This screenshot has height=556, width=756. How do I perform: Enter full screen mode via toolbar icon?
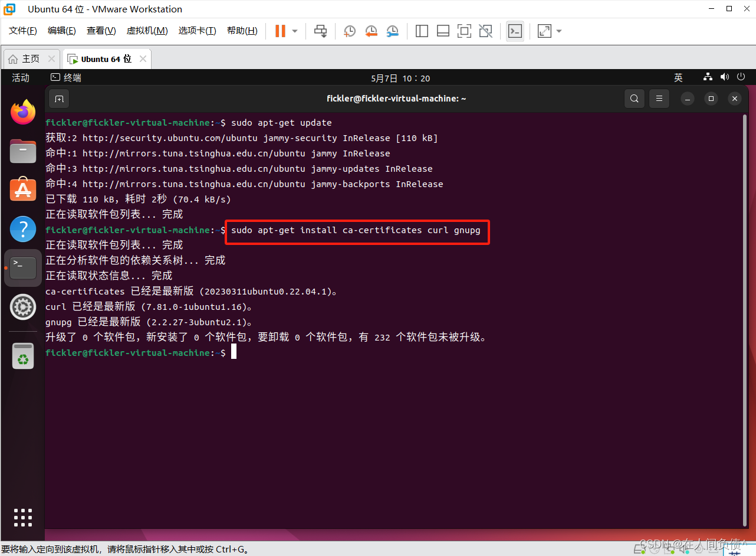(464, 31)
